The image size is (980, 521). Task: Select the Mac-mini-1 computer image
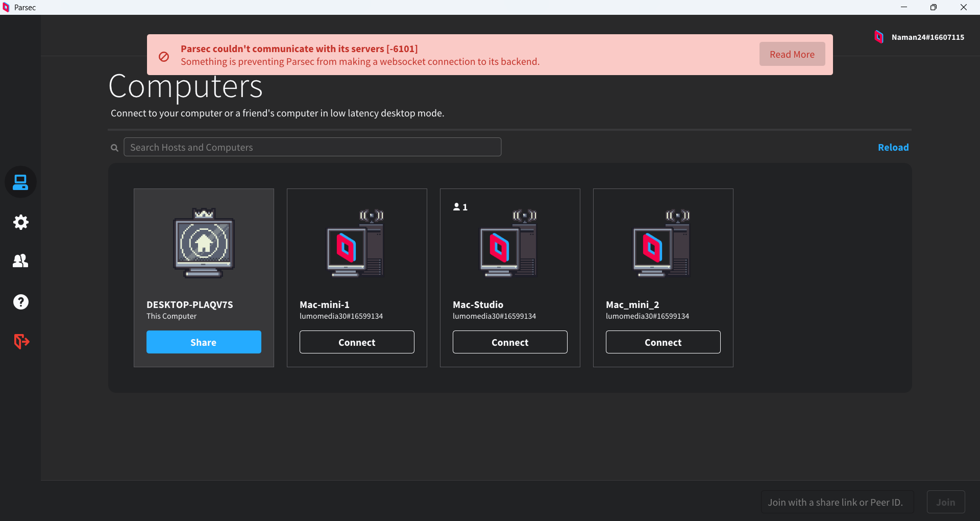[x=356, y=243]
